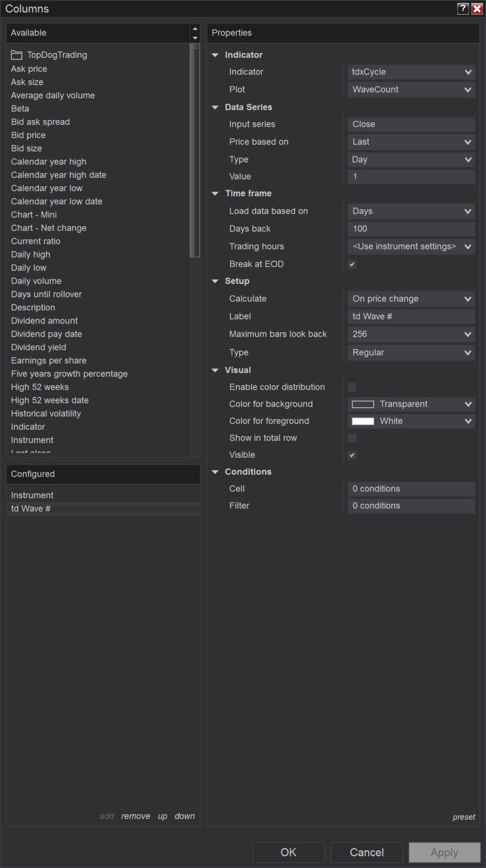This screenshot has height=868, width=486.
Task: Open the Calculate dropdown
Action: pyautogui.click(x=411, y=299)
